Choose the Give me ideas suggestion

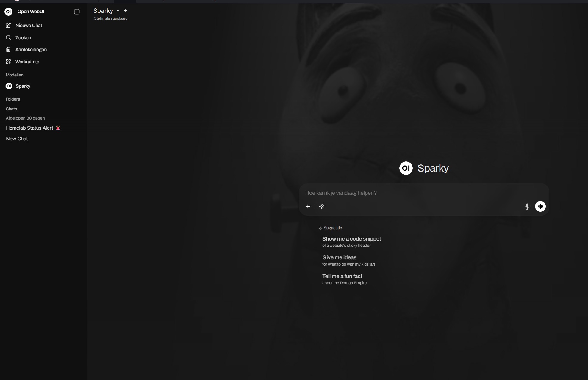coord(339,257)
